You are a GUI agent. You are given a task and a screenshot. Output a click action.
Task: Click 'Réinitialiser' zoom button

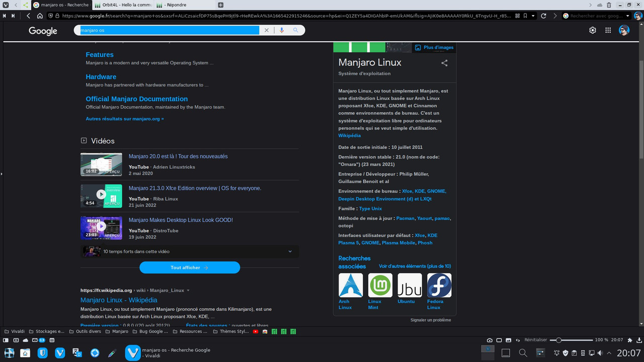[536, 340]
